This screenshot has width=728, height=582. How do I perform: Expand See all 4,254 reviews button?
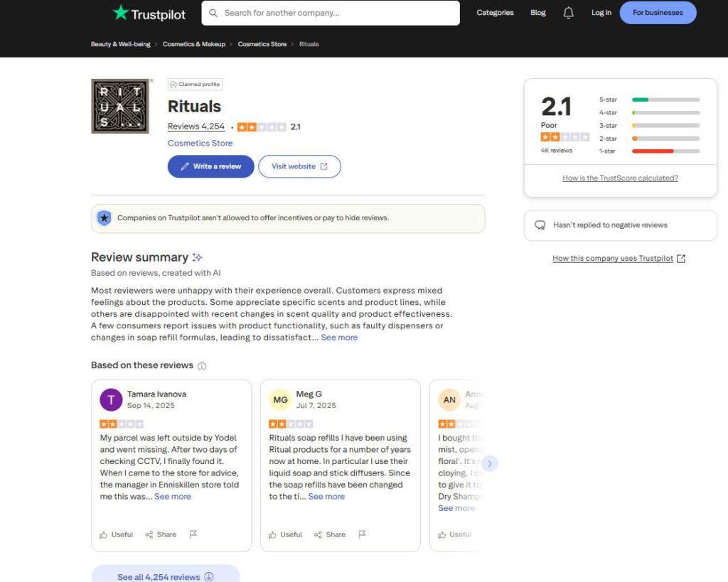tap(165, 576)
